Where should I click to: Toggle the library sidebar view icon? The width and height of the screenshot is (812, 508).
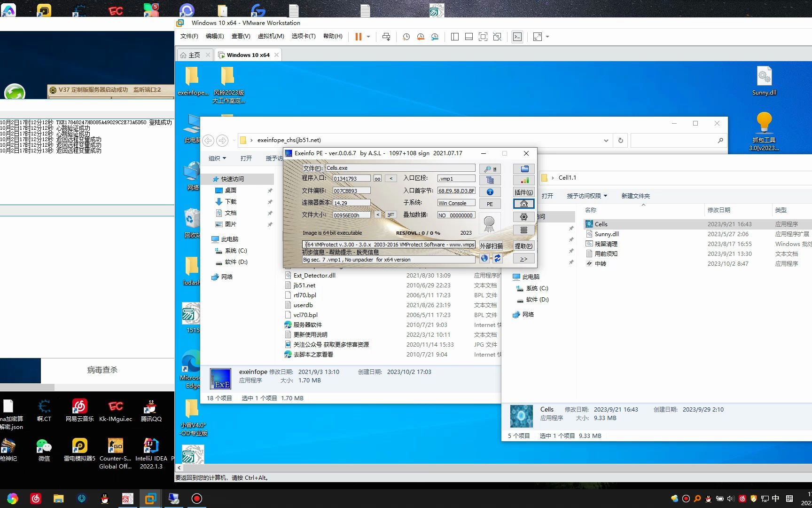[x=454, y=37]
